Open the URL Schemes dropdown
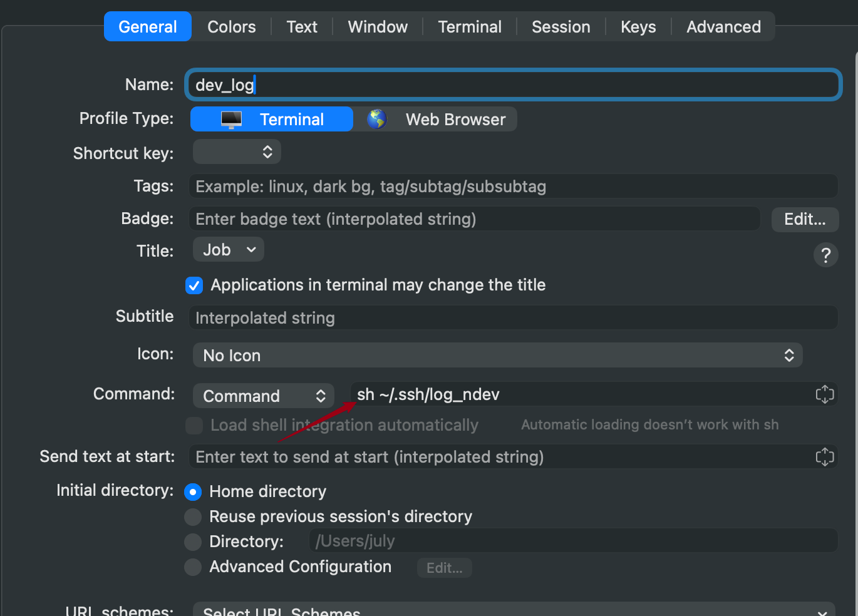This screenshot has width=858, height=616. (514, 610)
